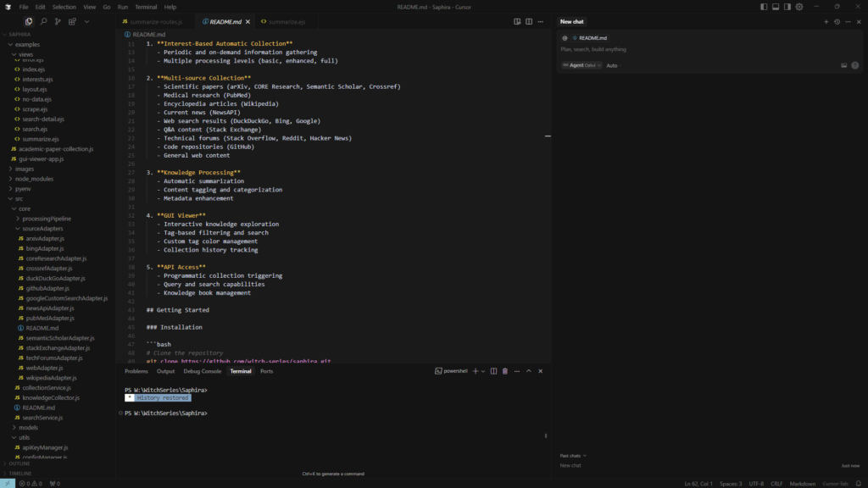Open arxivAdapter.js file
Viewport: 868px width, 488px height.
click(45, 238)
